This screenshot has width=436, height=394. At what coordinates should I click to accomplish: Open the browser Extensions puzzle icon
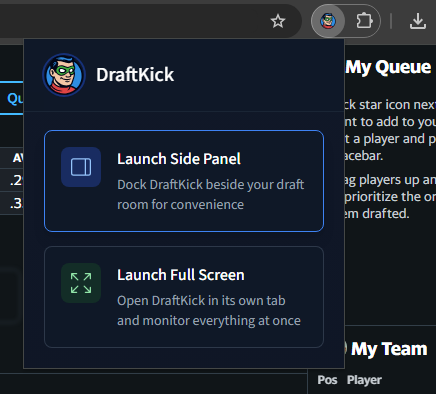coord(364,21)
